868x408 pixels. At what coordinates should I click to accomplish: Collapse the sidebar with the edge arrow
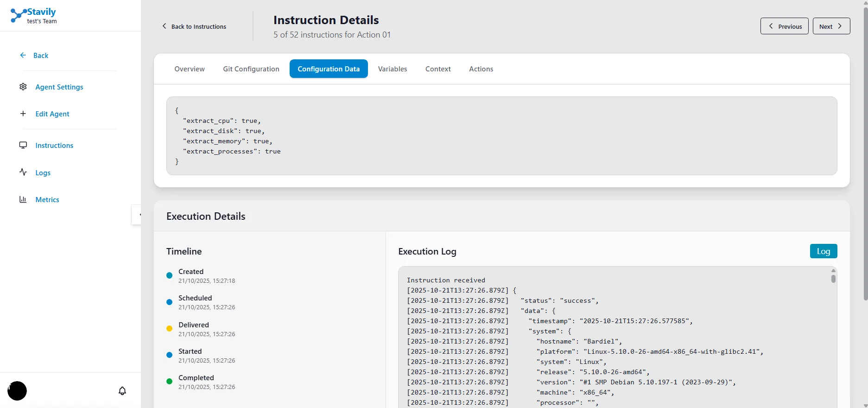(x=138, y=215)
